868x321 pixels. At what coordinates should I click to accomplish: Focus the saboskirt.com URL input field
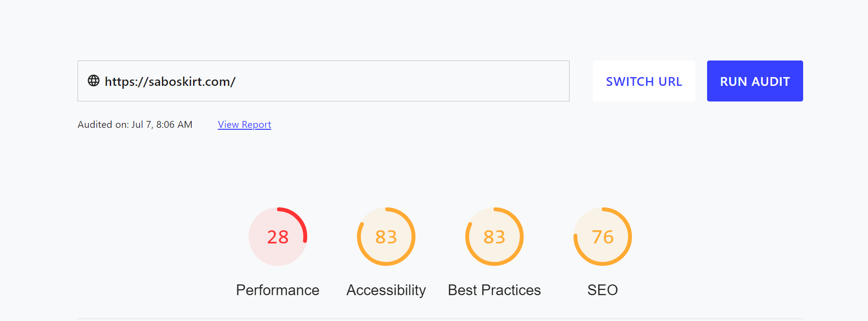pos(341,81)
